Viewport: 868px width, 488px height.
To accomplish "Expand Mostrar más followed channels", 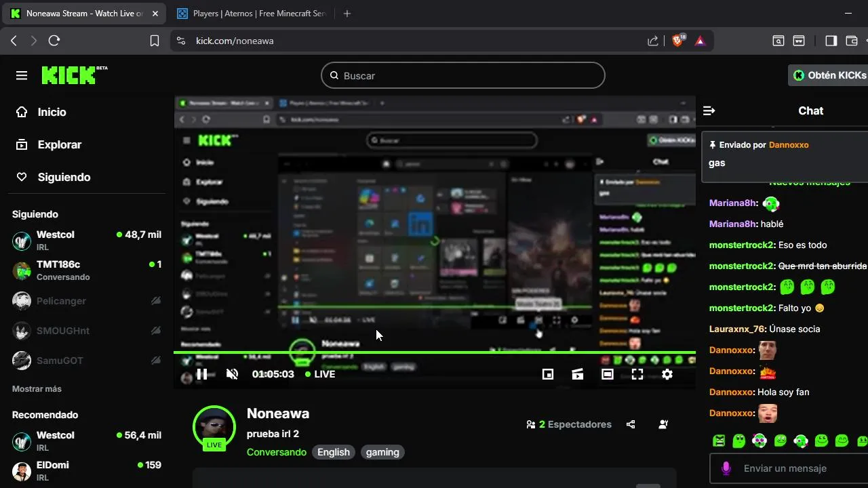I will [37, 389].
